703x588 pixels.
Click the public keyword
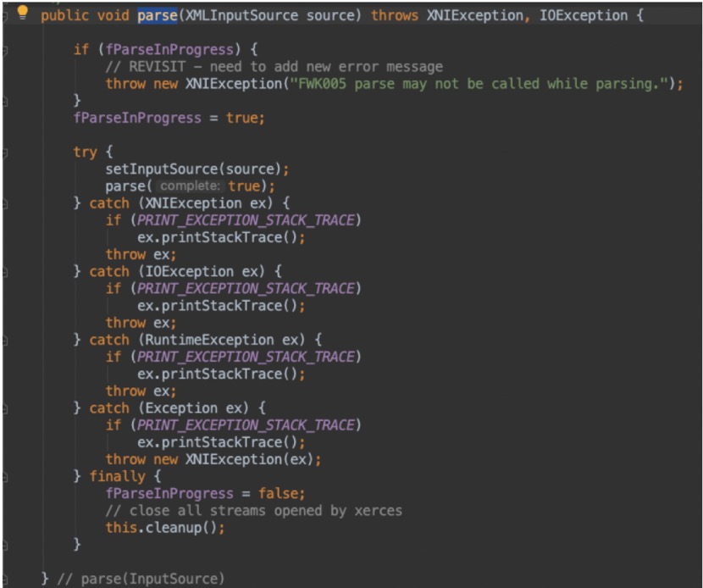tap(65, 16)
